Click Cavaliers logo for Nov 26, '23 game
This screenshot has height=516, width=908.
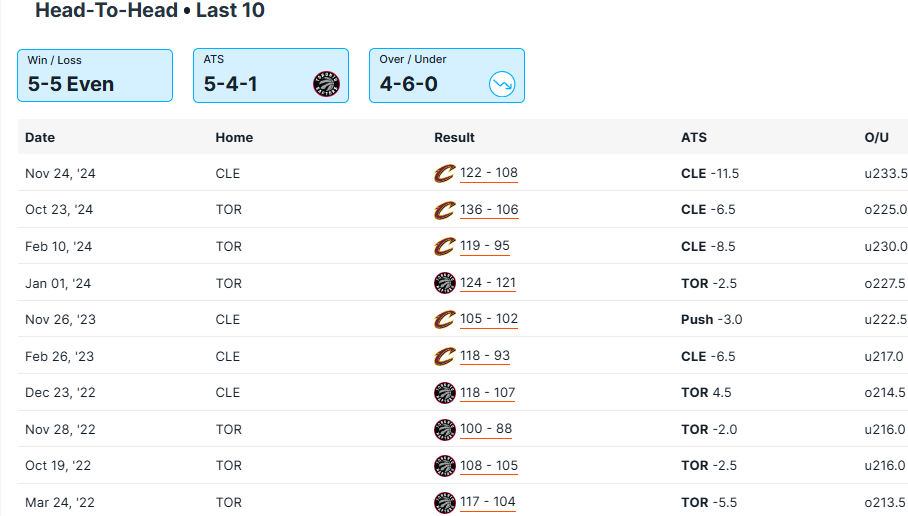(444, 320)
